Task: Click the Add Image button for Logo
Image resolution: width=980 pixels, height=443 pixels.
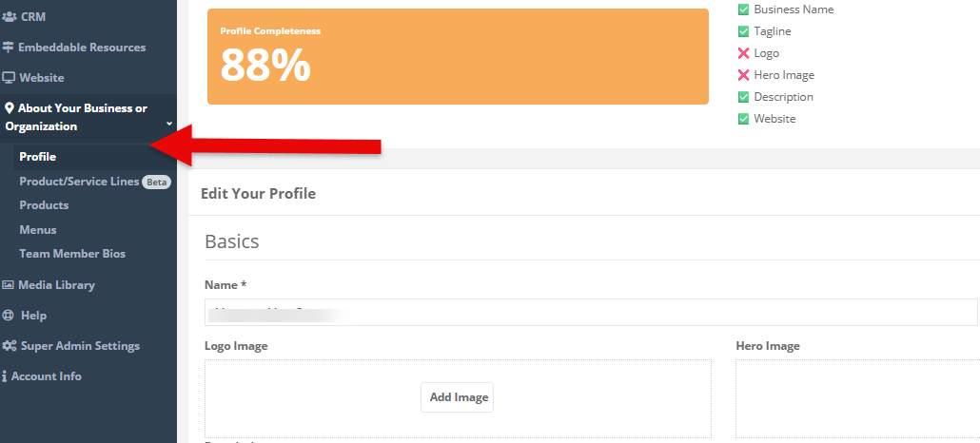Action: [457, 397]
